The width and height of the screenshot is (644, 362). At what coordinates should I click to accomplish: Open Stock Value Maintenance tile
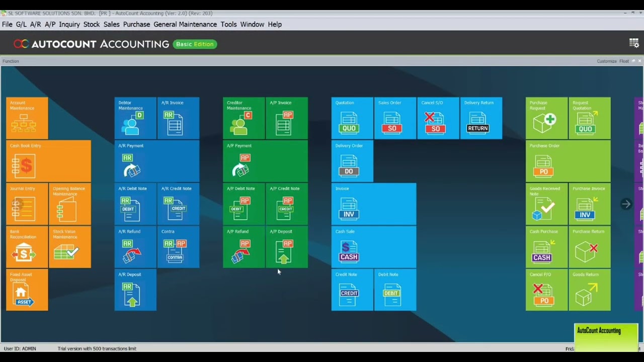click(70, 247)
